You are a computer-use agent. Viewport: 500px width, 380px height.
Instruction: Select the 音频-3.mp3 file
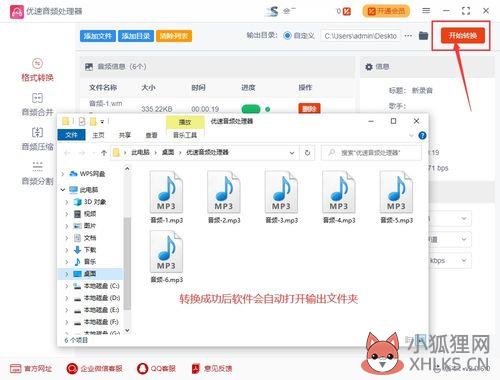(282, 197)
